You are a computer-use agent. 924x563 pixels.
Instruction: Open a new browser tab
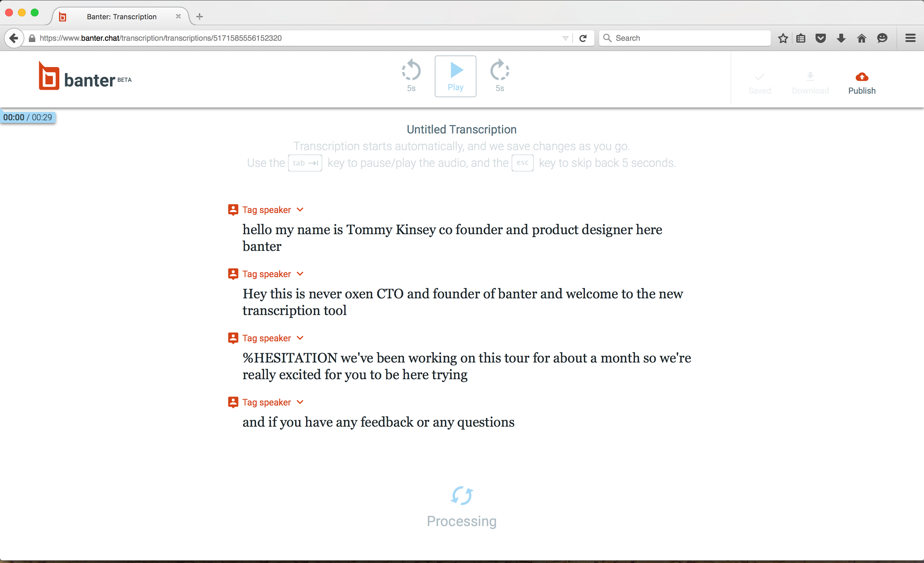[x=200, y=16]
